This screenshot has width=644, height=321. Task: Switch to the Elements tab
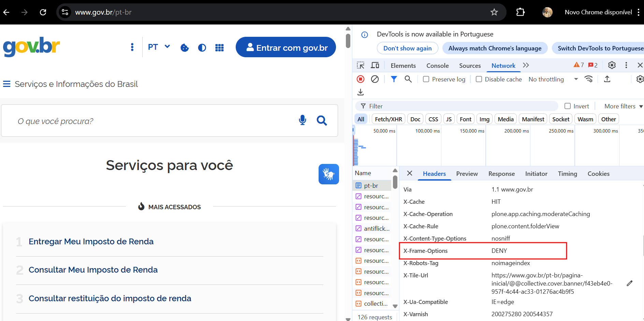[x=403, y=65]
